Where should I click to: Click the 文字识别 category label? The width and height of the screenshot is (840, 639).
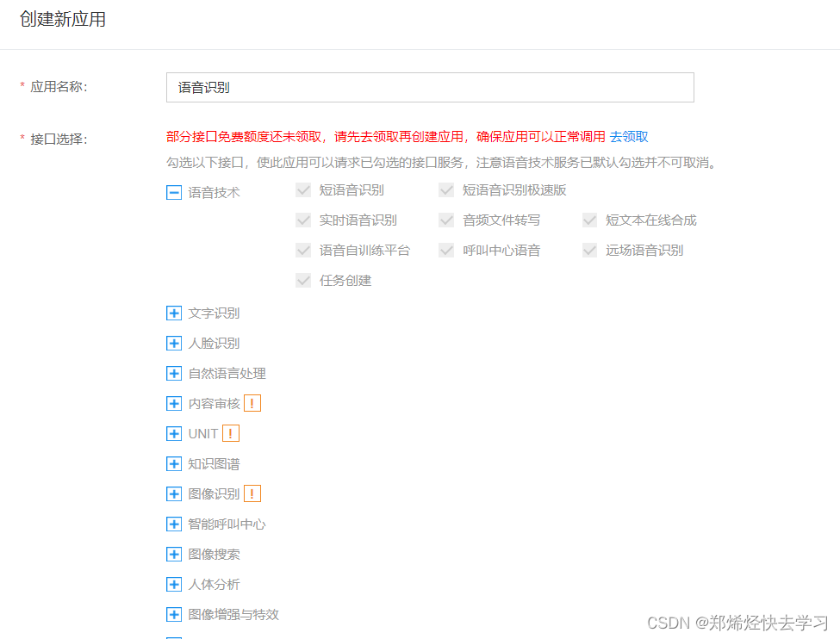(x=214, y=313)
